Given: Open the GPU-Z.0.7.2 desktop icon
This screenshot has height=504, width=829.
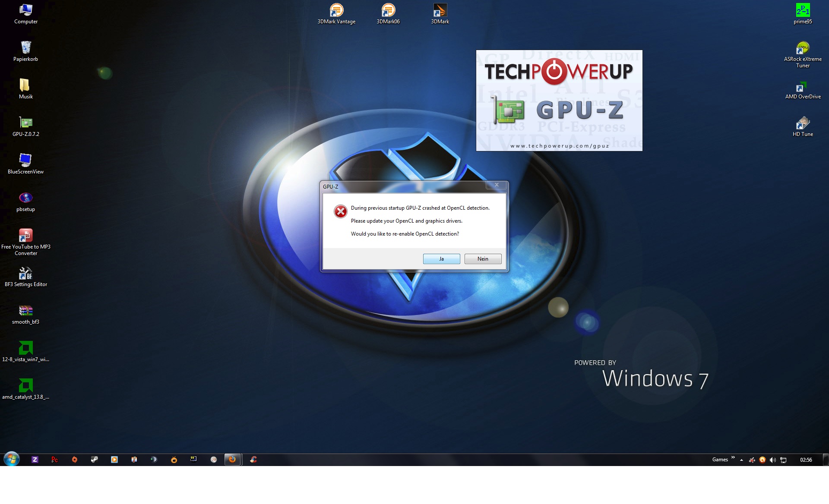Looking at the screenshot, I should pyautogui.click(x=26, y=123).
